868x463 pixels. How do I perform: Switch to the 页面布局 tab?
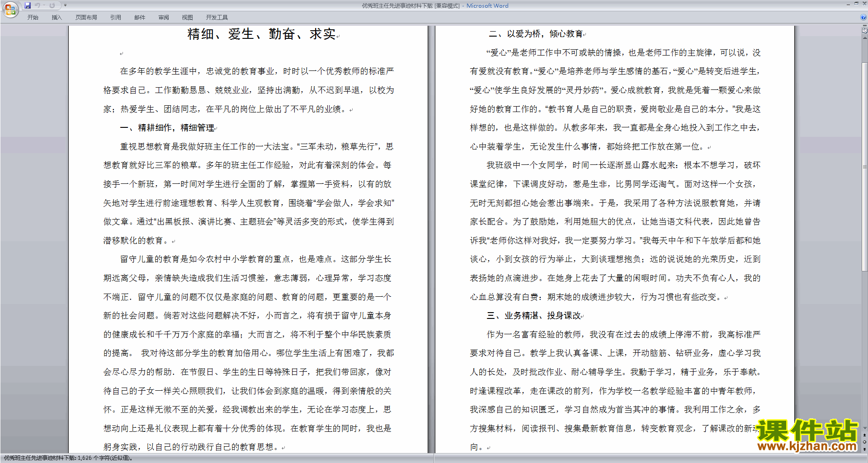[x=86, y=18]
